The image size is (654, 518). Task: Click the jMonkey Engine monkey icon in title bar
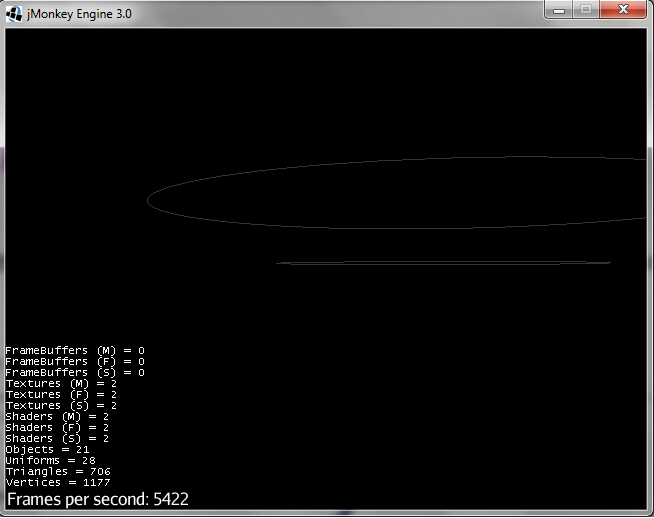(x=15, y=13)
